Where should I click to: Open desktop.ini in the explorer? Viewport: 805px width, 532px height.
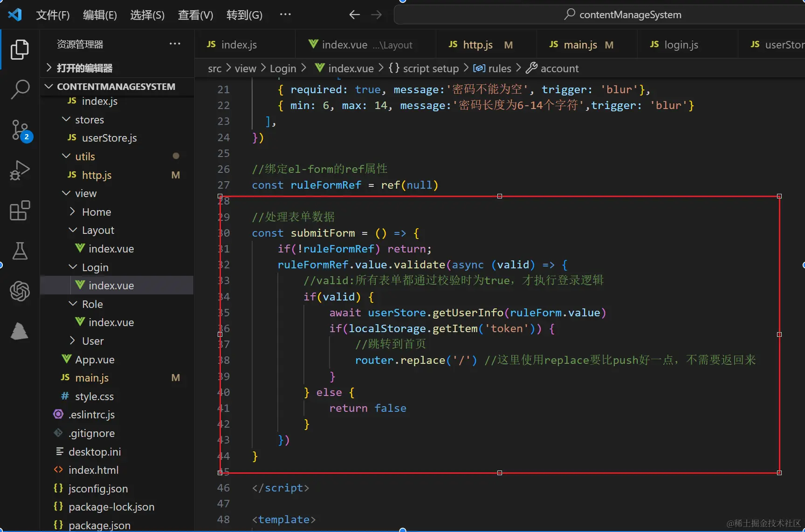click(x=117, y=452)
